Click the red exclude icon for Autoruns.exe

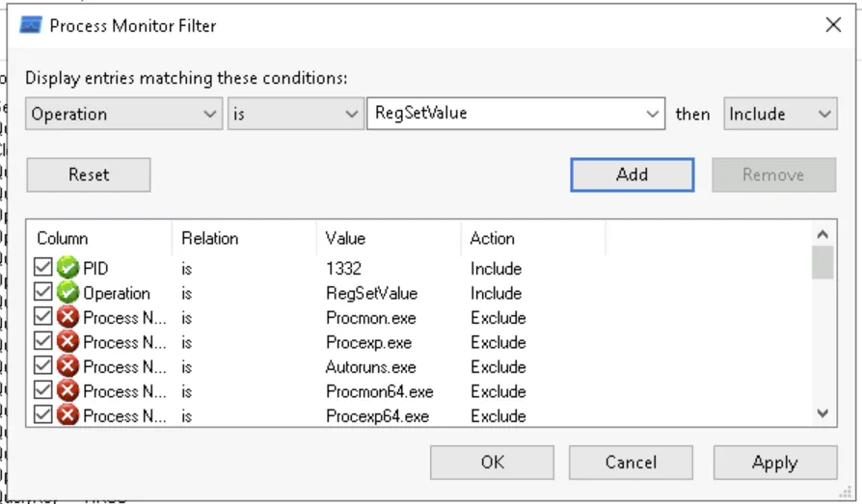(67, 366)
